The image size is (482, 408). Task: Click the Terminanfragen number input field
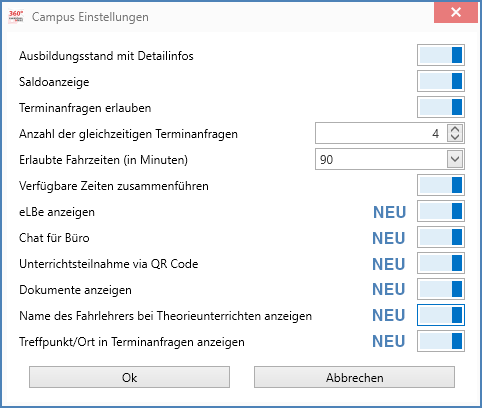pos(381,133)
